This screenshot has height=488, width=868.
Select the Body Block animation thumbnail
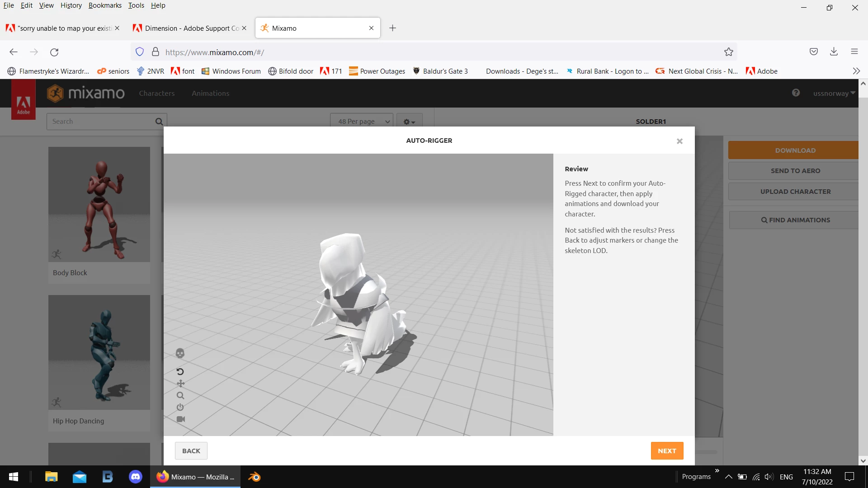pos(99,204)
